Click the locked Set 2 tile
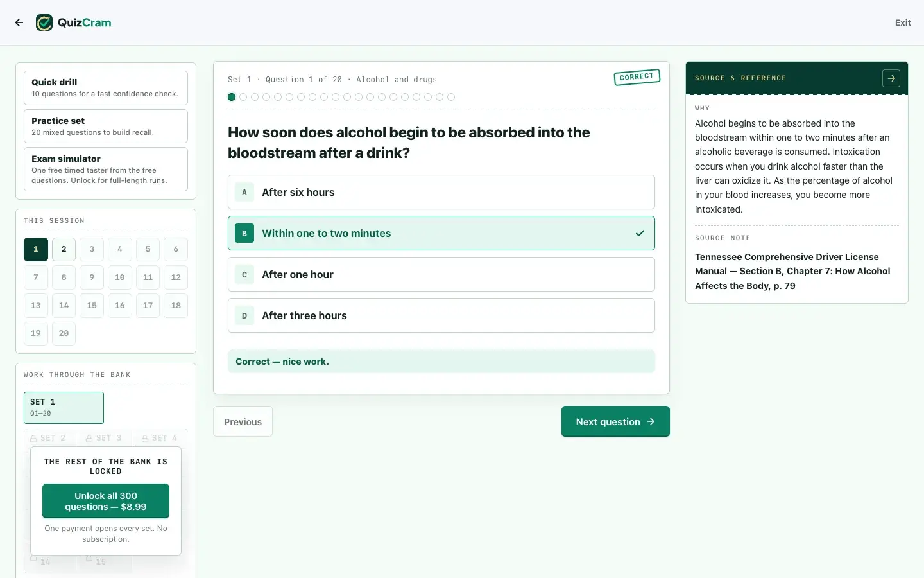This screenshot has width=924, height=578. pos(49,438)
